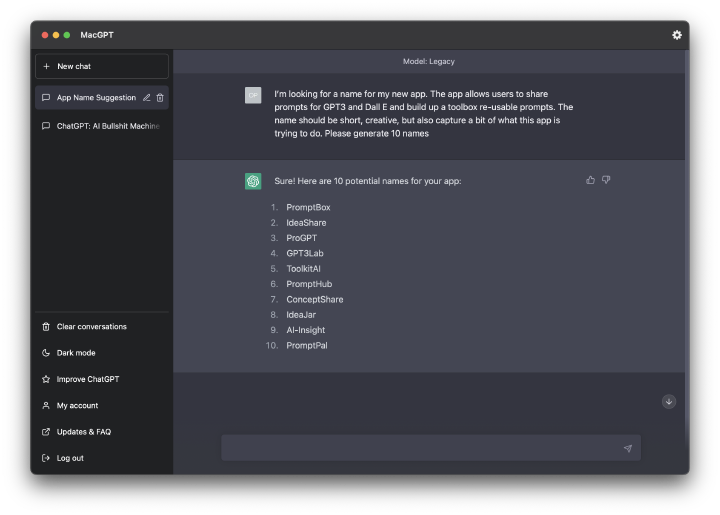Click the moon icon for Dark mode

[x=46, y=353]
